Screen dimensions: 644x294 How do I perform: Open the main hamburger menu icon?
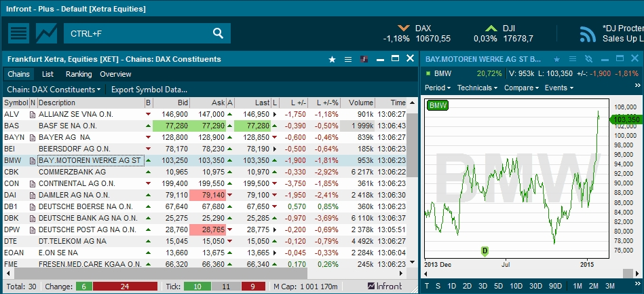(18, 33)
